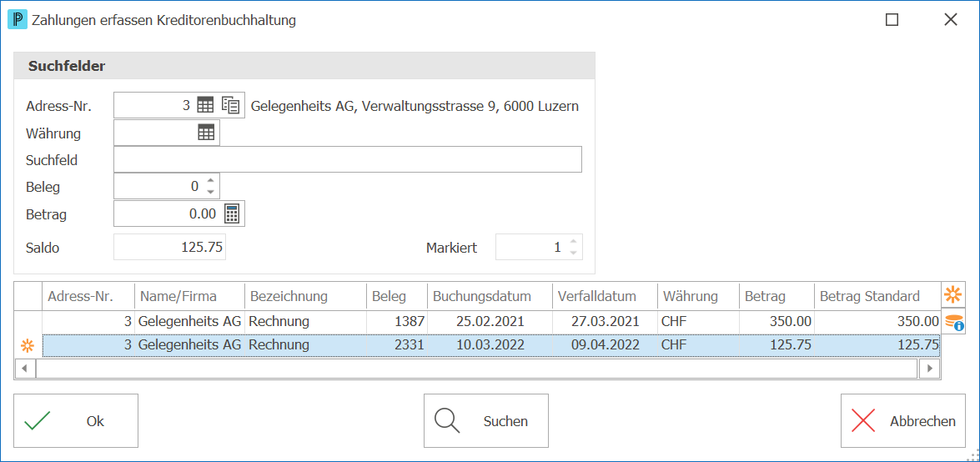The width and height of the screenshot is (980, 462).
Task: Maximize the dialog window
Action: coord(892,20)
